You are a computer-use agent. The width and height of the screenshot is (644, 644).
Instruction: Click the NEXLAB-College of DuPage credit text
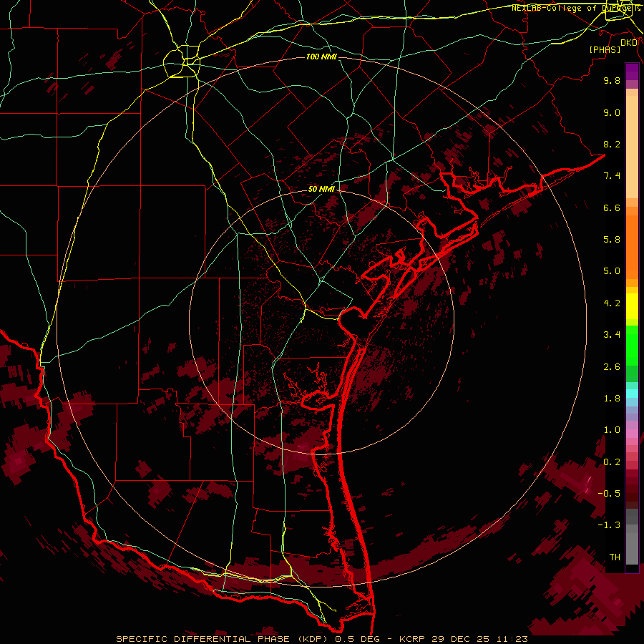click(x=574, y=8)
